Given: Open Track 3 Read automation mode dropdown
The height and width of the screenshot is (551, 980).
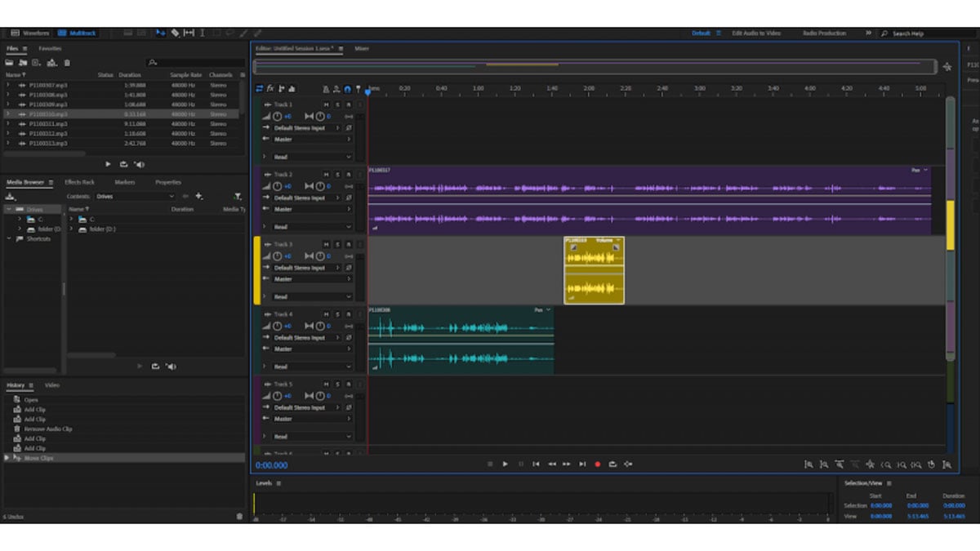Looking at the screenshot, I should (313, 297).
